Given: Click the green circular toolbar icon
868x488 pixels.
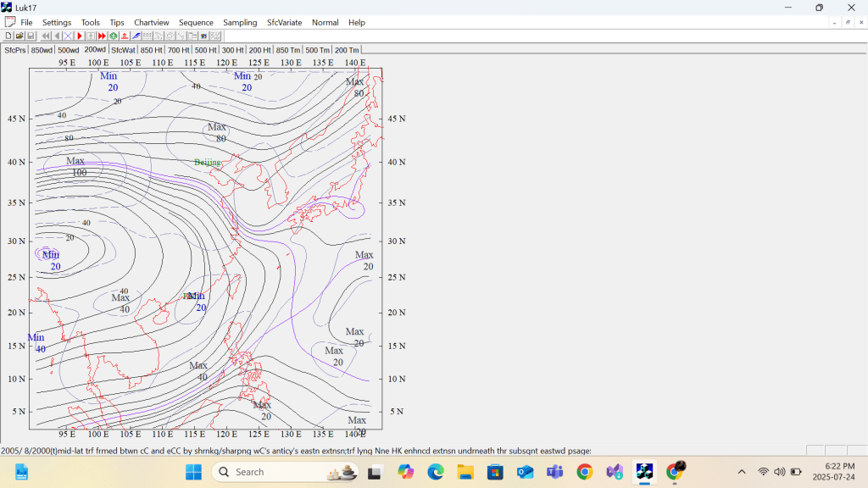Looking at the screenshot, I should click(x=114, y=36).
